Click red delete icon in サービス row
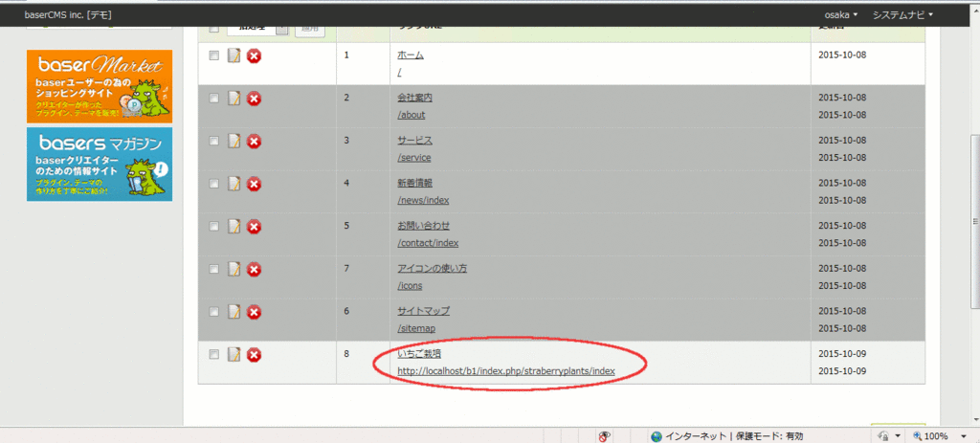 click(x=254, y=142)
